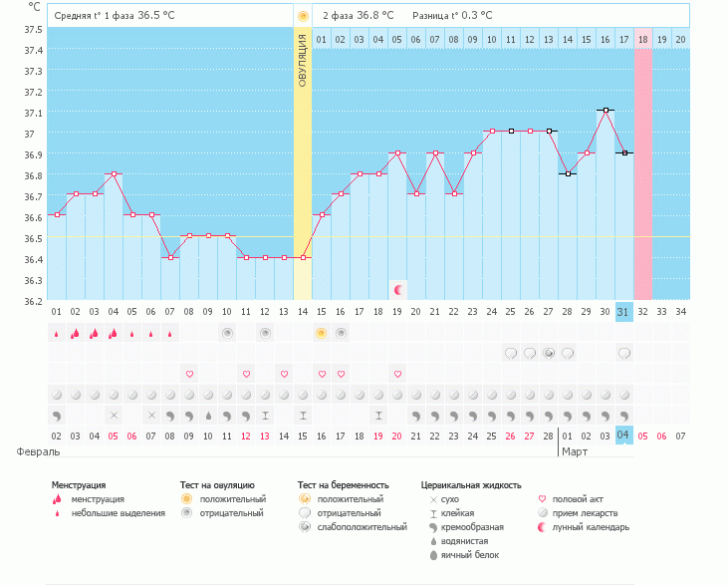Click the moon calendar icon on cycle day 19
Image resolution: width=728 pixels, height=585 pixels.
pos(398,289)
